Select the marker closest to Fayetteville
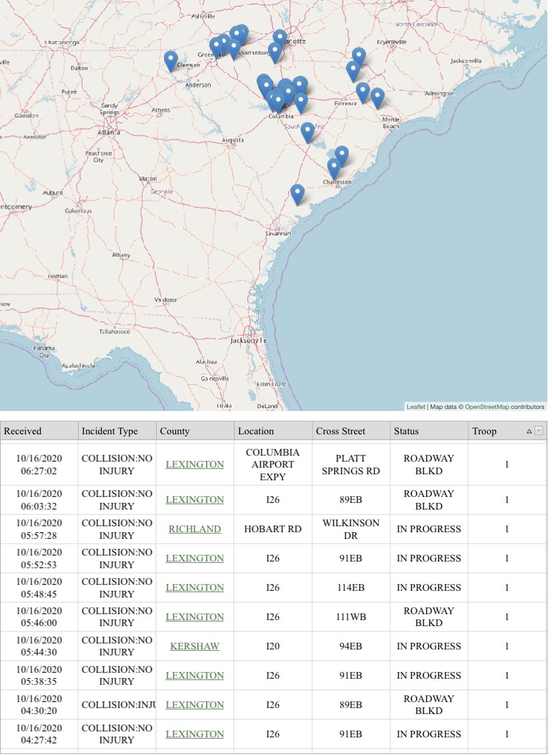 point(359,57)
